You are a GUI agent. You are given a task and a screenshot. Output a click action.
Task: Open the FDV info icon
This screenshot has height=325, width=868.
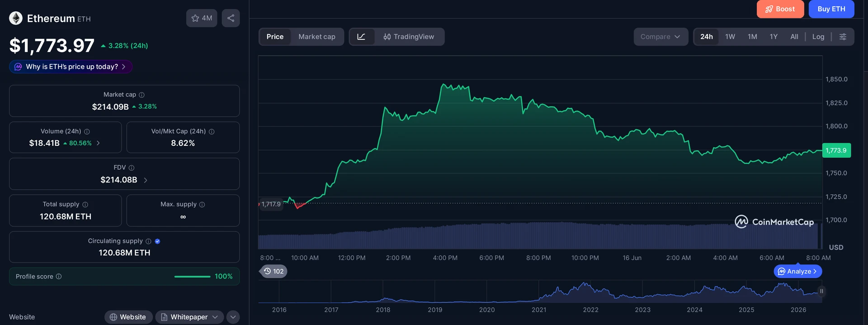coord(132,168)
